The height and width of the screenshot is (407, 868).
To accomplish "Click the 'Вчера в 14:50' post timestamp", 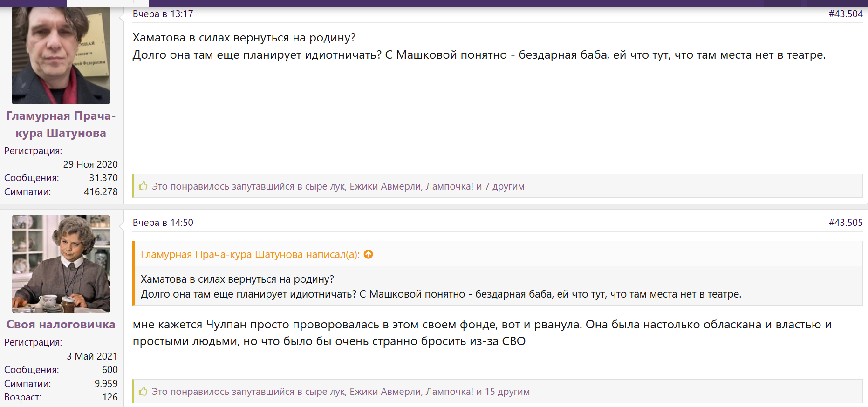I will click(x=163, y=223).
